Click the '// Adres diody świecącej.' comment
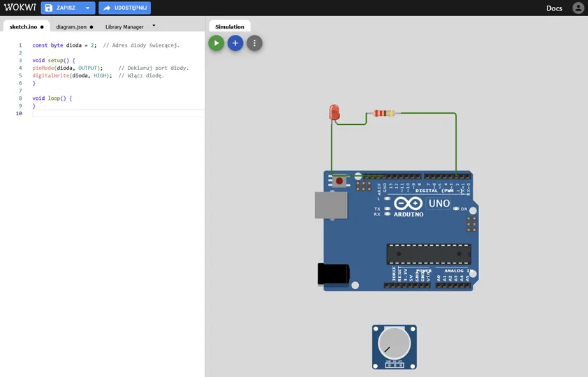 [x=141, y=45]
